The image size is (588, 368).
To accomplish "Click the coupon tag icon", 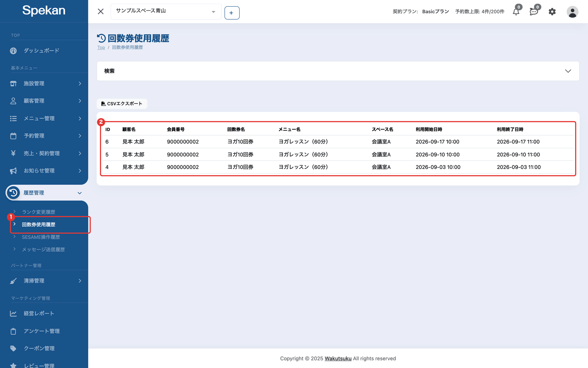I will (x=13, y=348).
